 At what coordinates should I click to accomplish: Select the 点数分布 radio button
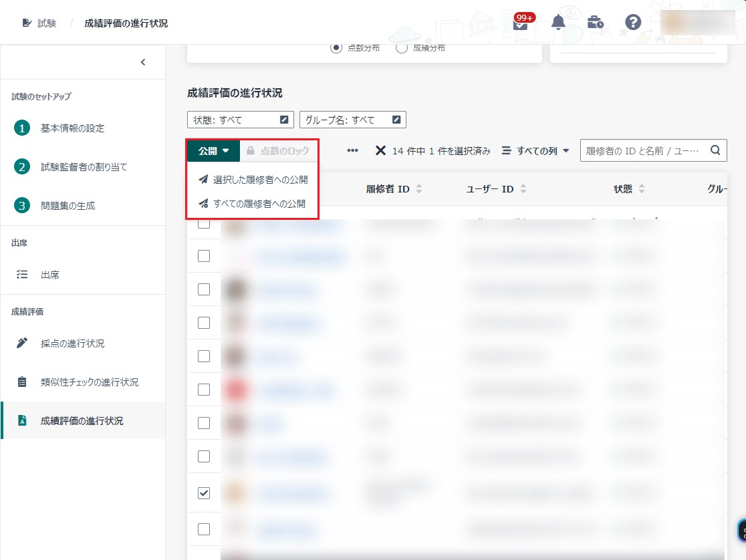pos(336,47)
